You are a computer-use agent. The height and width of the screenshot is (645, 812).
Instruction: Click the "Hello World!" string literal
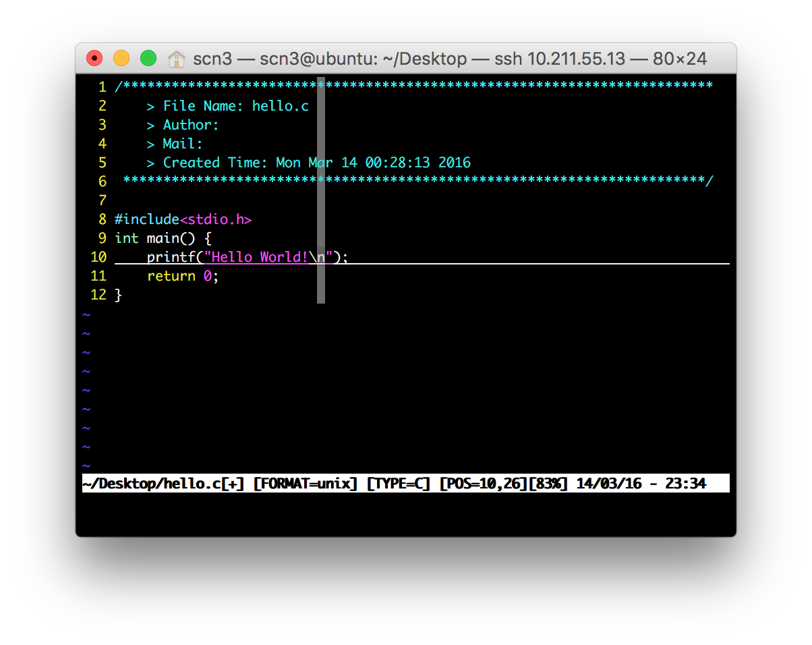click(268, 257)
